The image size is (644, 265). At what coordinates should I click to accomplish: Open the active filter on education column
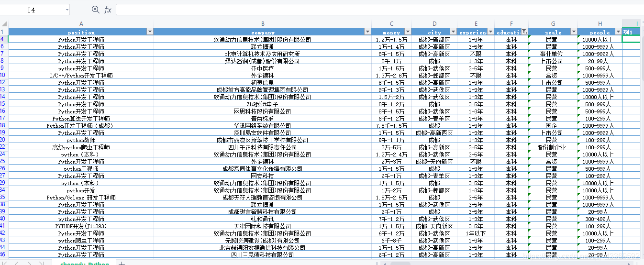point(524,32)
